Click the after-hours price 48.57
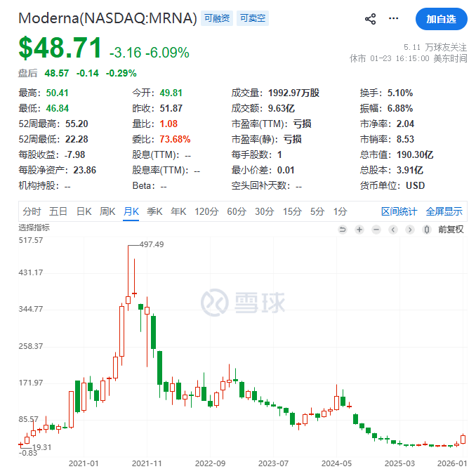Screen dimensions: 476x469 pyautogui.click(x=57, y=73)
